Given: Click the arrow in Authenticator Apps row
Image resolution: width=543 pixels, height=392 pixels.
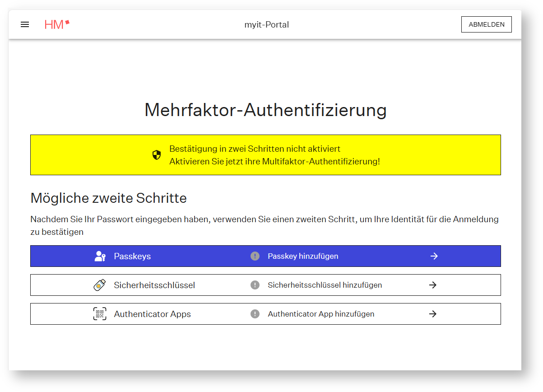Looking at the screenshot, I should (x=432, y=314).
